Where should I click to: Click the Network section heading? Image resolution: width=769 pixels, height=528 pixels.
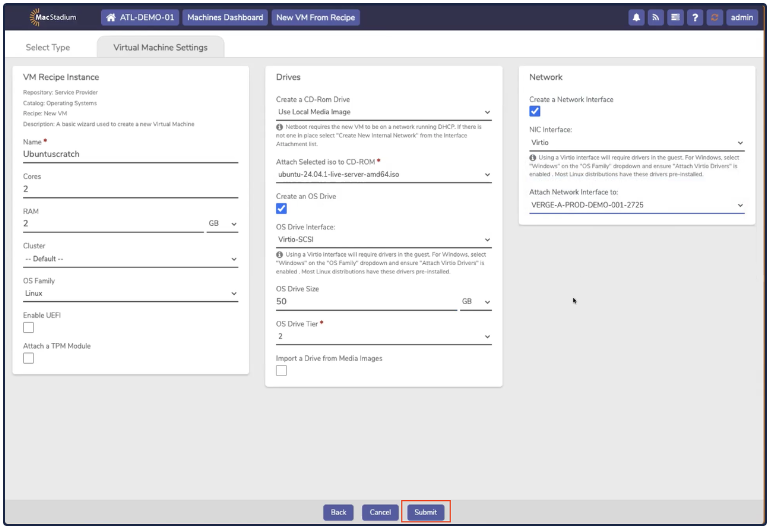coord(546,77)
